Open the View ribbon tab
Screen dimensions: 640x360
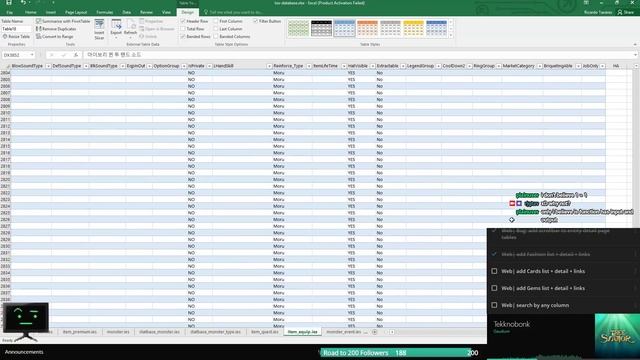[x=166, y=12]
